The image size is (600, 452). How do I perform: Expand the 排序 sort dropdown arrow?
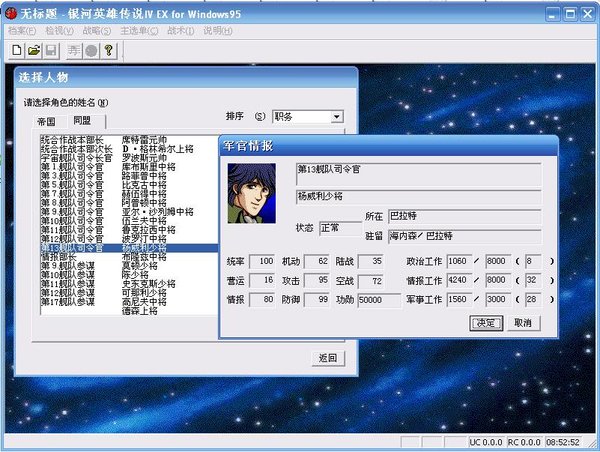click(337, 117)
